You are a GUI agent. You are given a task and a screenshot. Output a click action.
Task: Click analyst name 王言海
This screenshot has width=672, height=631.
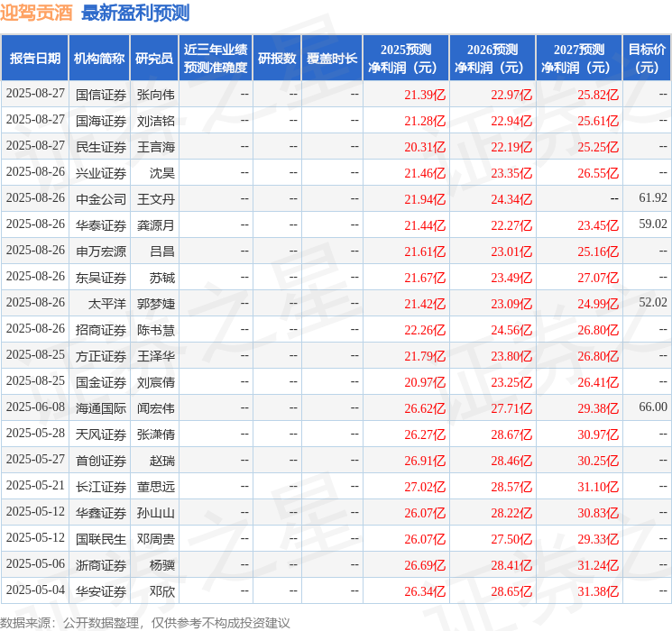[155, 147]
